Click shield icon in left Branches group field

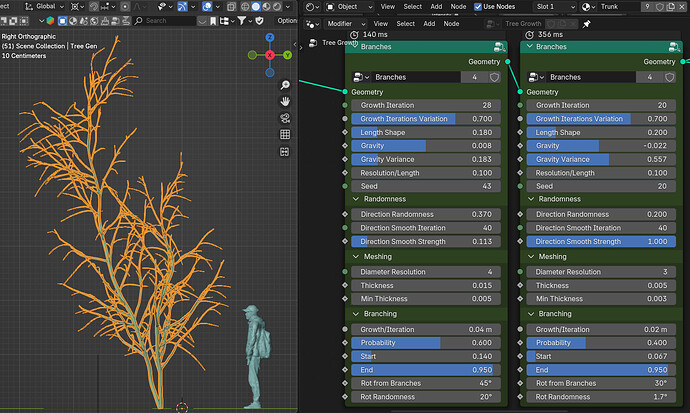click(x=494, y=77)
